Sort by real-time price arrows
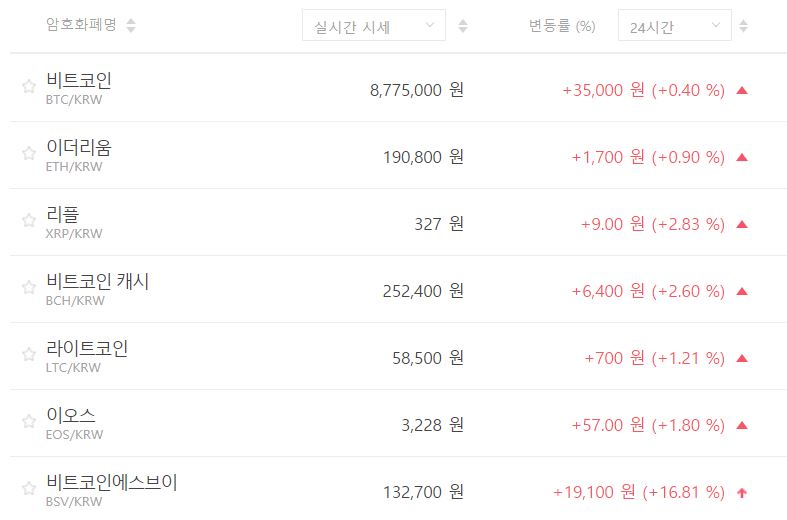Viewport: 787px width, 520px height. [462, 26]
